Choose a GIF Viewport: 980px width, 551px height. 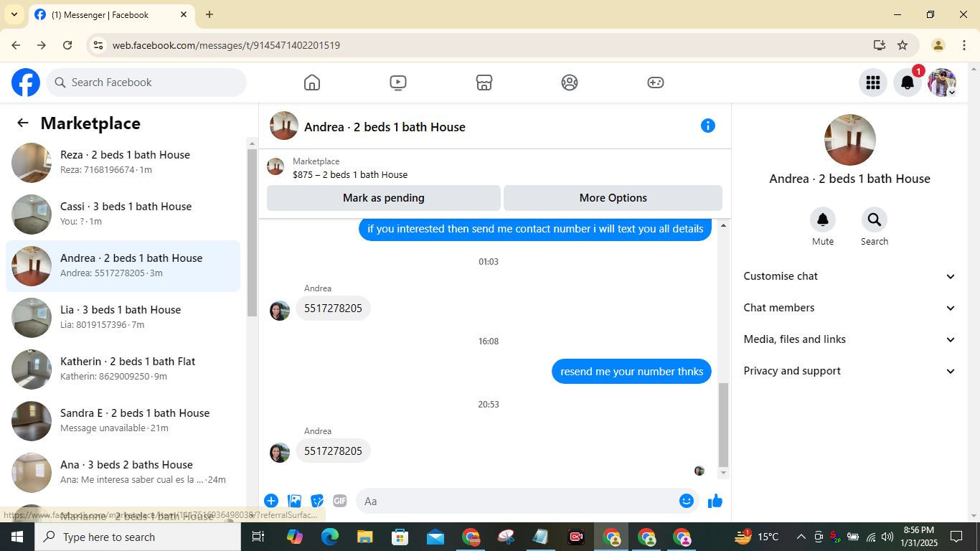click(340, 501)
